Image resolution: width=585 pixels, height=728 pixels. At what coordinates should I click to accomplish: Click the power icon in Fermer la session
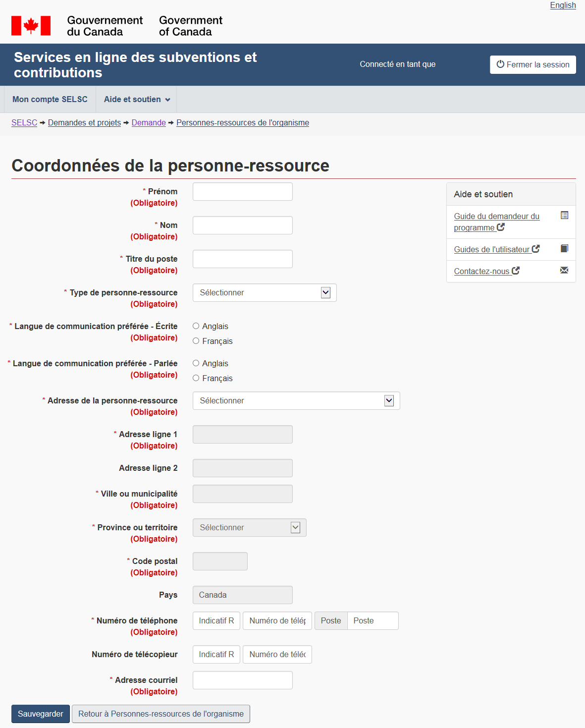click(500, 64)
